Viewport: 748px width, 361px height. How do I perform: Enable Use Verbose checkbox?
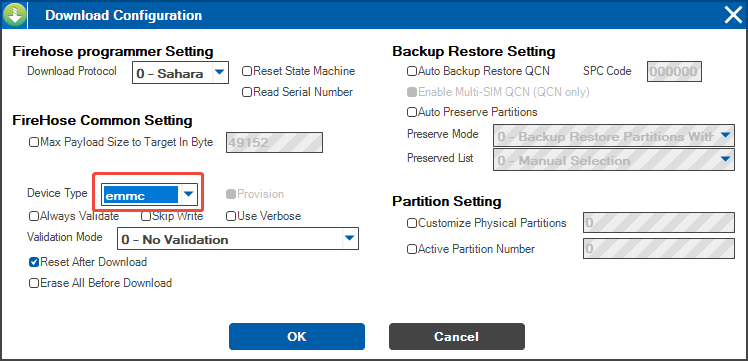pyautogui.click(x=231, y=217)
